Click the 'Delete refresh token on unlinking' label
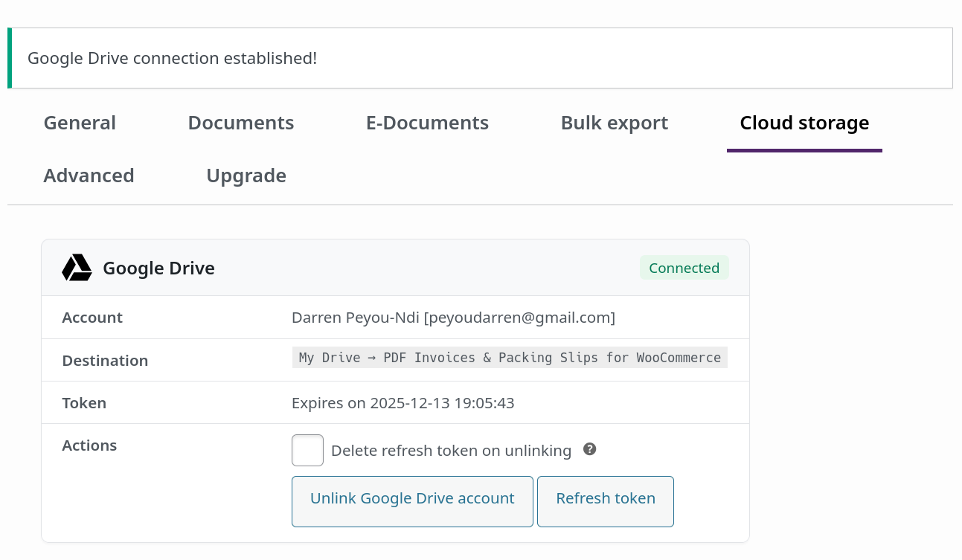This screenshot has width=962, height=560. [451, 451]
